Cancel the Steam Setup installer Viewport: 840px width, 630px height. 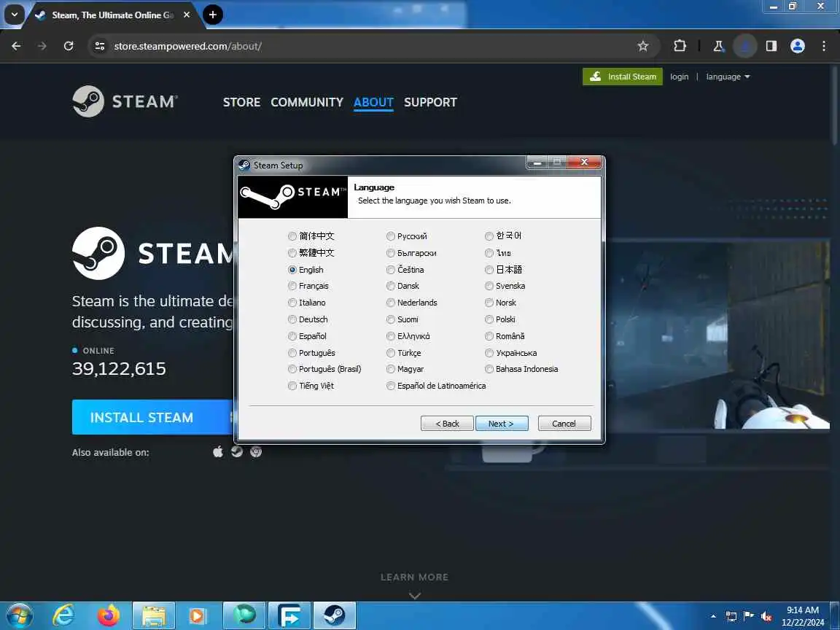(564, 423)
